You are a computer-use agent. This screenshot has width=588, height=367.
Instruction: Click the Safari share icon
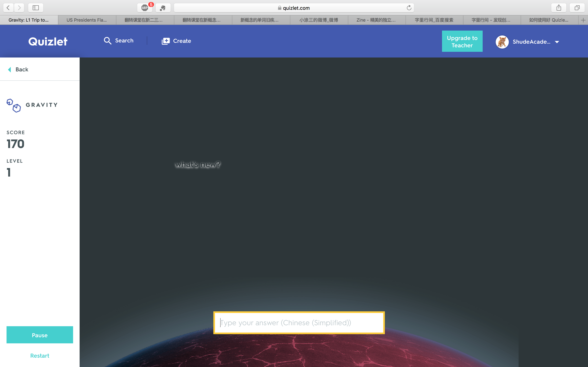(559, 8)
